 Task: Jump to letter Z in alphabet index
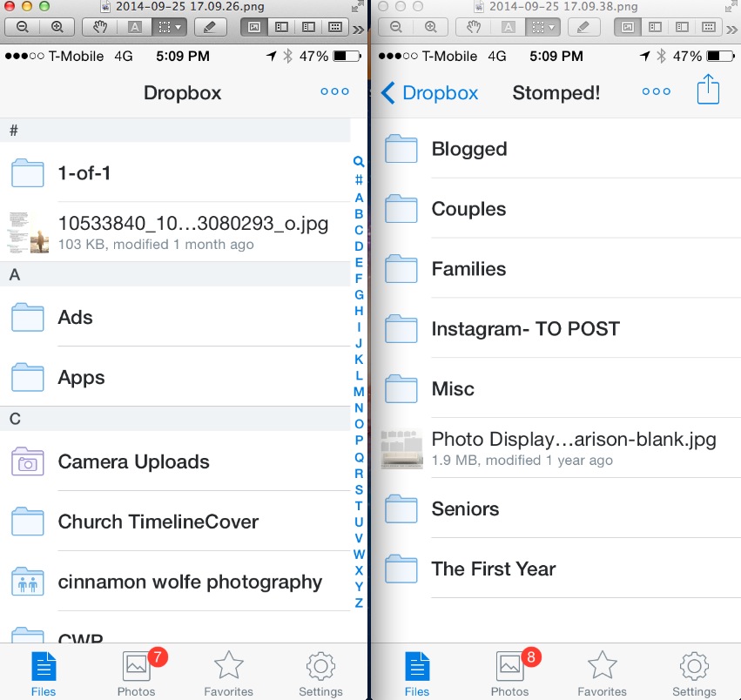pyautogui.click(x=359, y=602)
